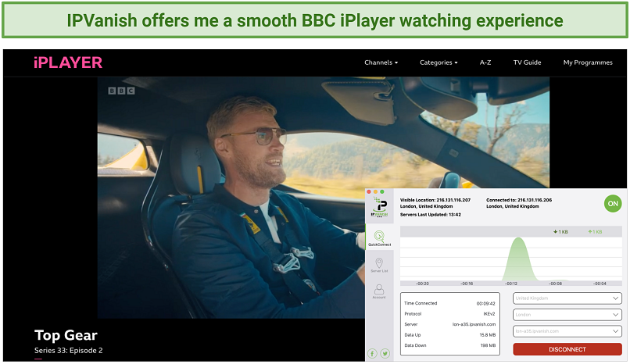Toggle the green ON connection indicator

[613, 203]
